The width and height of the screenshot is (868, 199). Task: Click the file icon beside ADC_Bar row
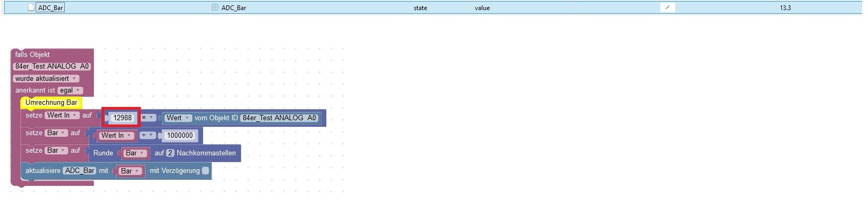31,7
